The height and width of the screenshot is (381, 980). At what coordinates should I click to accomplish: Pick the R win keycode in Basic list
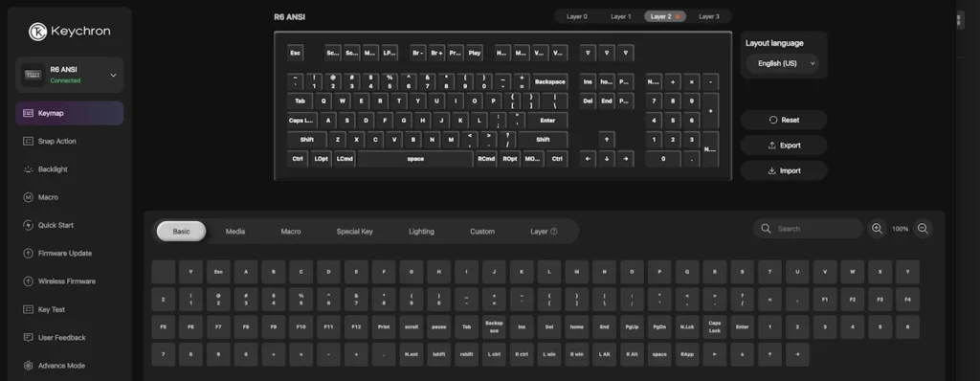point(576,355)
